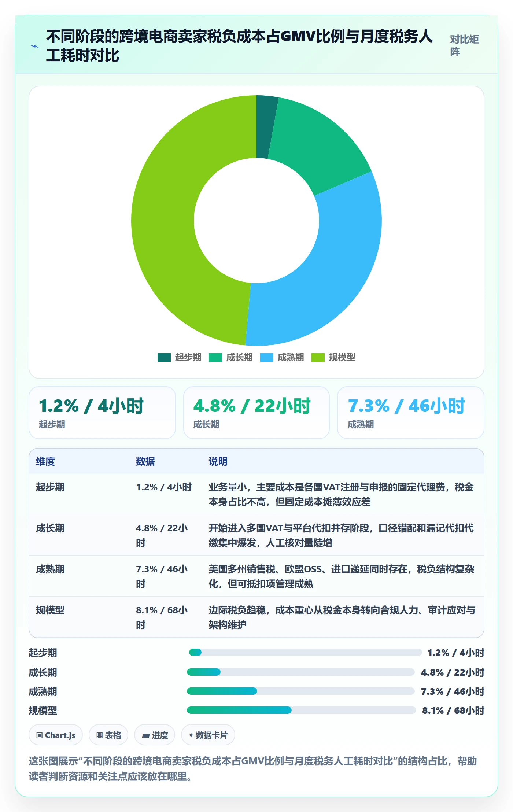Select the 成熟期 table row label

50,569
